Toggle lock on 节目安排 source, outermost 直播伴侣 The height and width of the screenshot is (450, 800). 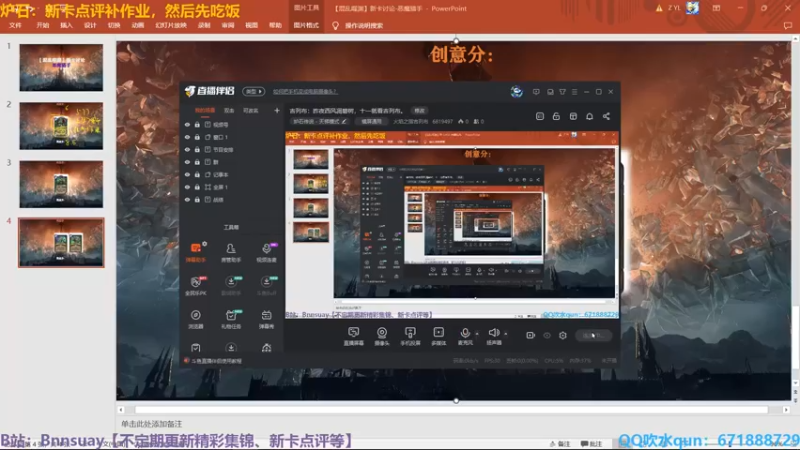[197, 149]
